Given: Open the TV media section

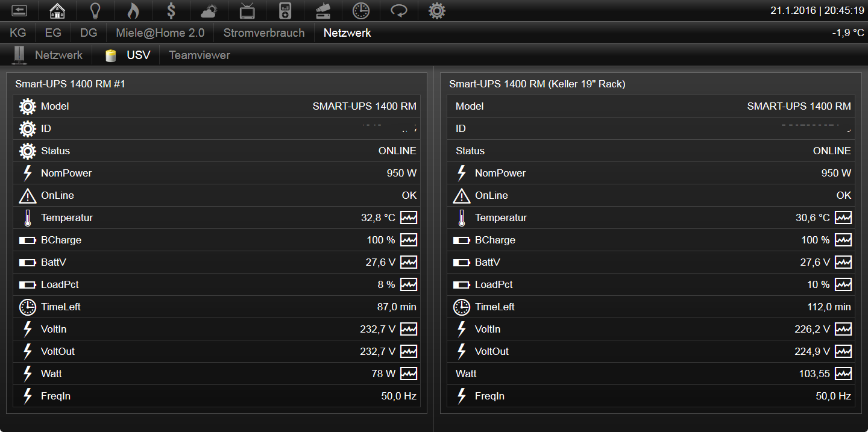Looking at the screenshot, I should (x=247, y=10).
